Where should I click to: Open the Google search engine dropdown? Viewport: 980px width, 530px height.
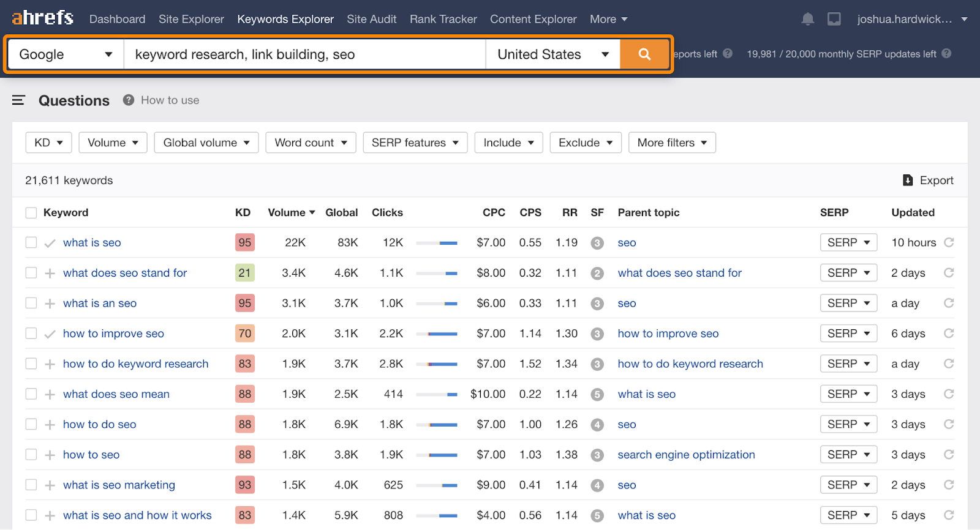tap(65, 54)
